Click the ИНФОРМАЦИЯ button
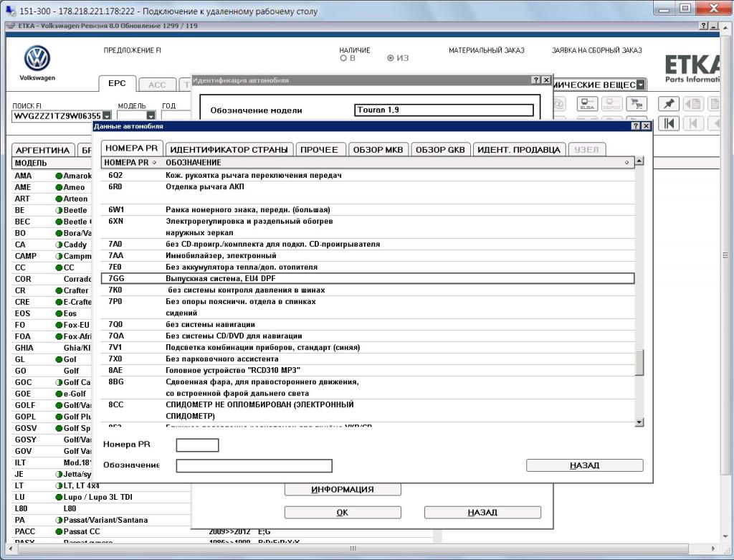This screenshot has width=734, height=560. click(343, 489)
